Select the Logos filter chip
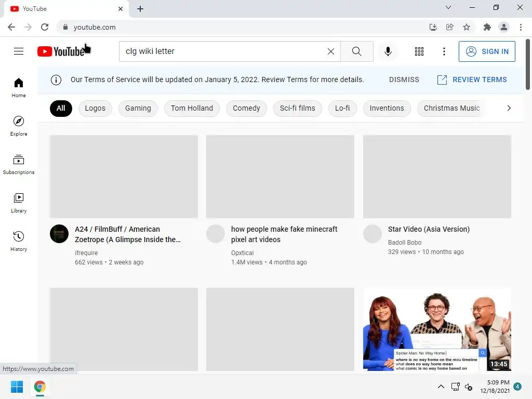Screen dimensions: 532x399 pyautogui.click(x=95, y=108)
